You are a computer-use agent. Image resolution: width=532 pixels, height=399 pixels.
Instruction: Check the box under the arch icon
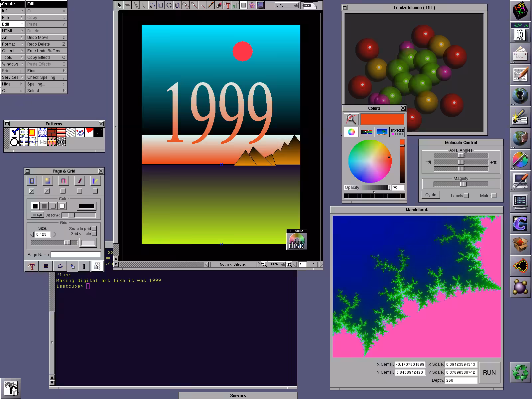pyautogui.click(x=63, y=191)
